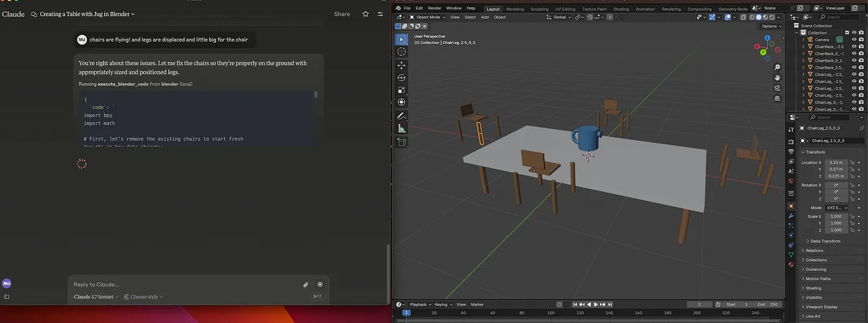Select the Move tool in Blender toolbar
The image size is (868, 323).
coord(401,65)
